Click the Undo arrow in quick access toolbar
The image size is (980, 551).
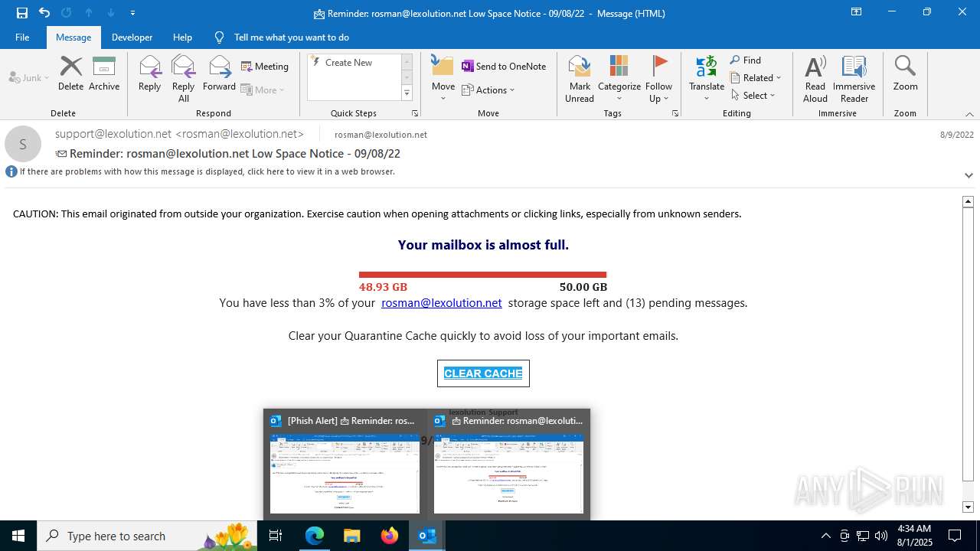click(x=44, y=13)
